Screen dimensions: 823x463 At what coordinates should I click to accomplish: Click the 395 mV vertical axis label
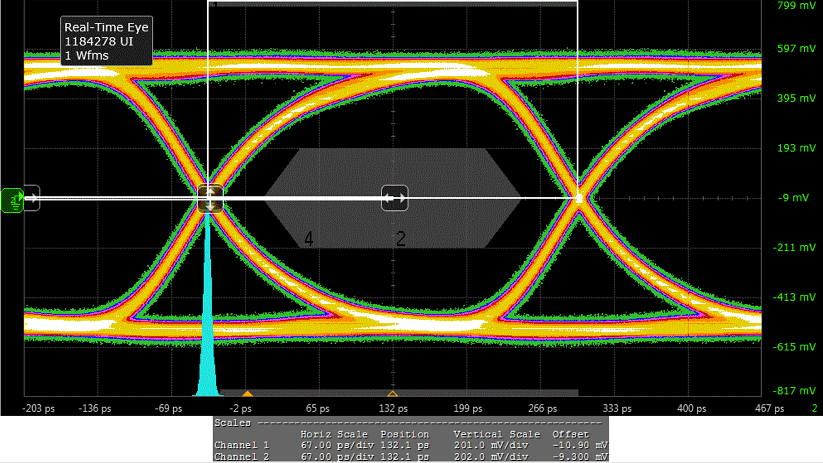click(x=796, y=98)
